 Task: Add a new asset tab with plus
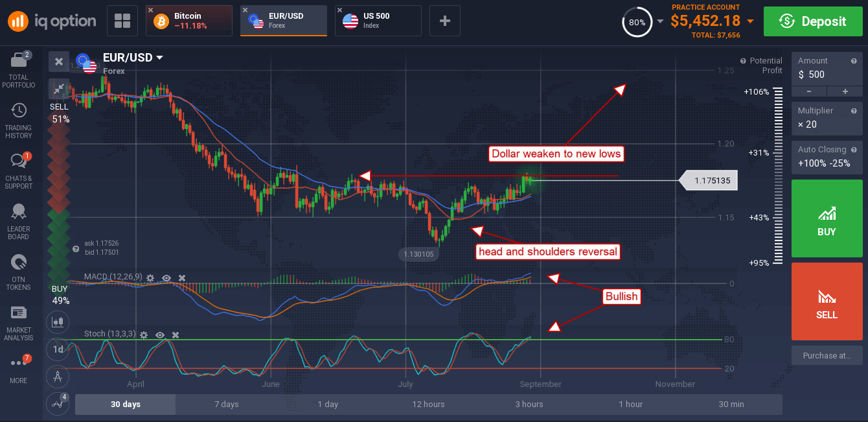(x=445, y=21)
